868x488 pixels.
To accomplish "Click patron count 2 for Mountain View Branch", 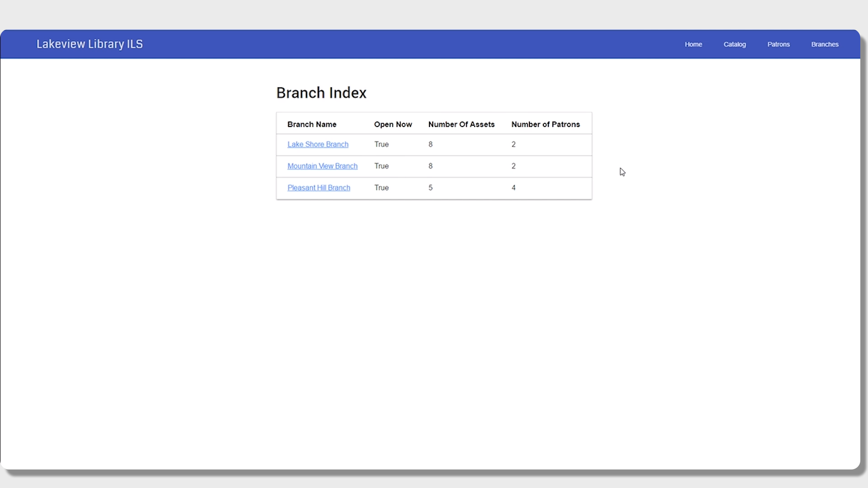I will [514, 166].
